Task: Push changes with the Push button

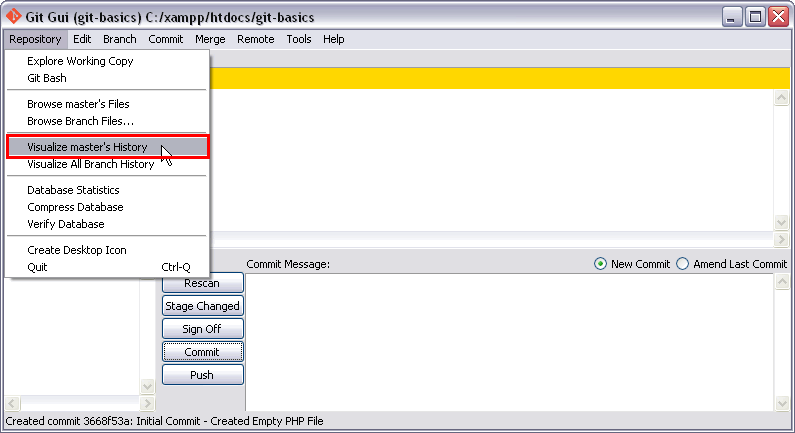Action: coord(202,375)
